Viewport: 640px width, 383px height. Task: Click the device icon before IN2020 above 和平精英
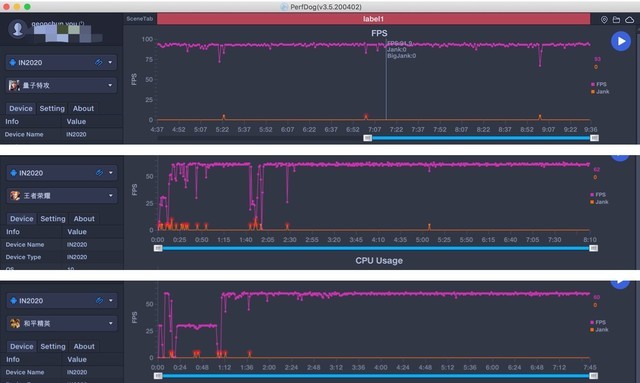point(13,301)
